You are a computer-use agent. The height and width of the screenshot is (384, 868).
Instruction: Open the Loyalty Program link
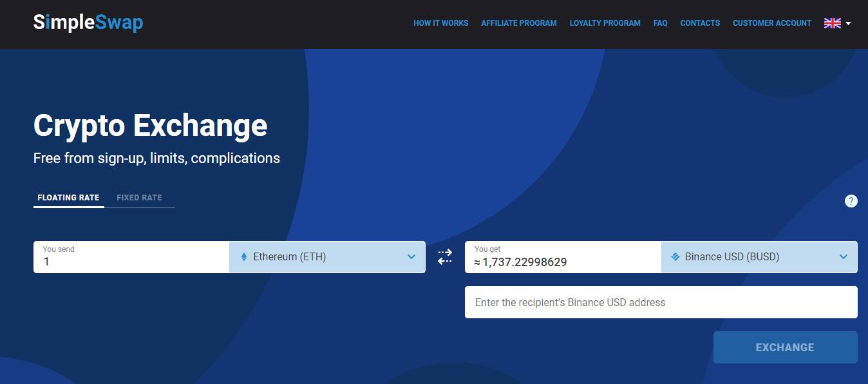[x=605, y=23]
